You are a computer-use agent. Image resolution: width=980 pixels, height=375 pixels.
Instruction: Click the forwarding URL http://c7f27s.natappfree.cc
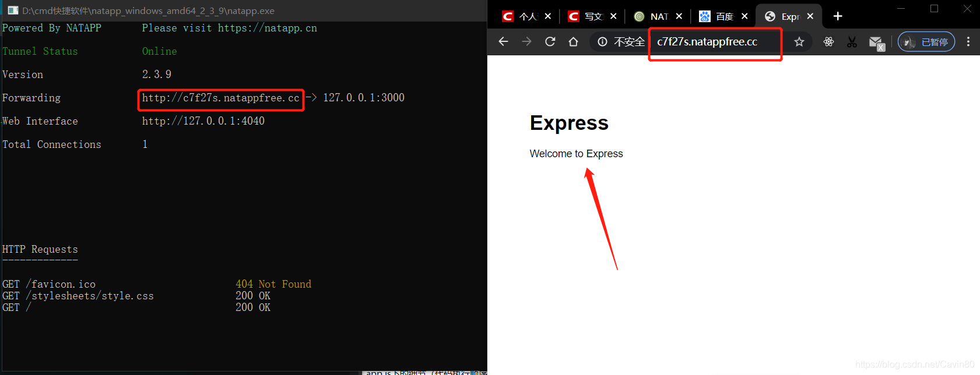click(x=221, y=98)
